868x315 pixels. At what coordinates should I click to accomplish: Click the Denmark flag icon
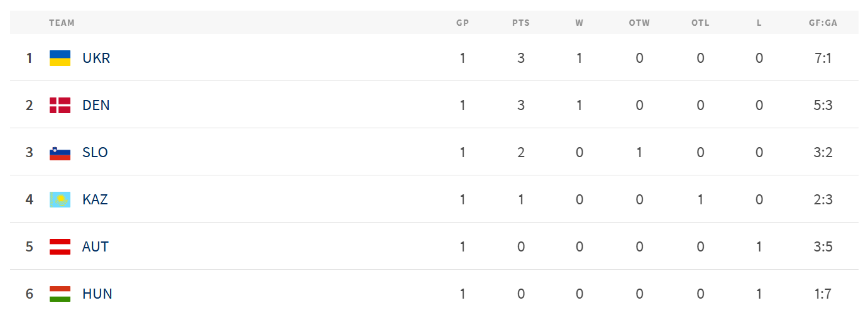click(x=60, y=106)
